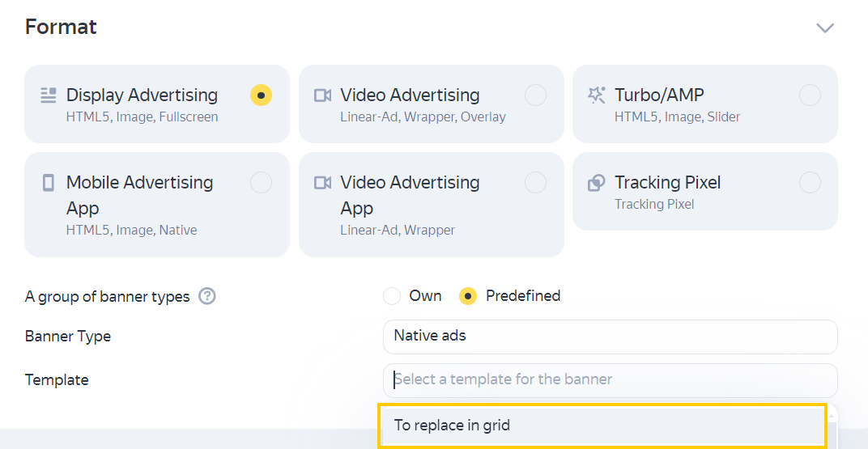Click the Video Advertising App camera icon

tap(322, 183)
